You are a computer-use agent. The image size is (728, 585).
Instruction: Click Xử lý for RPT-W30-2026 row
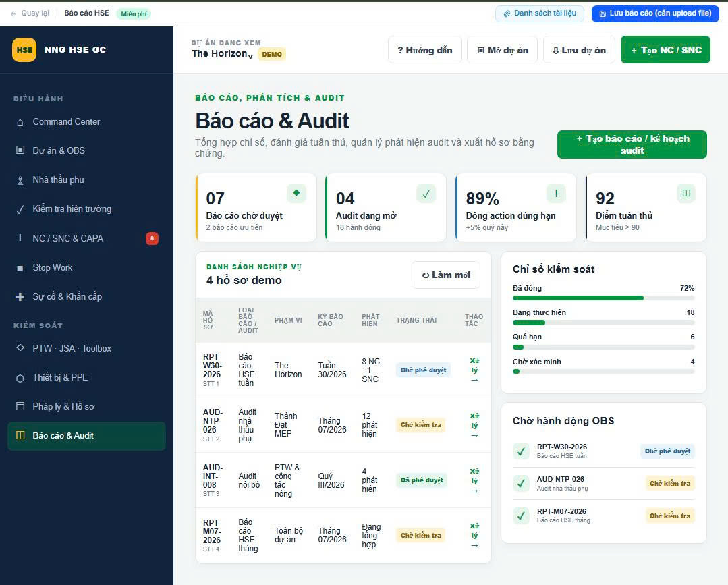pos(474,370)
